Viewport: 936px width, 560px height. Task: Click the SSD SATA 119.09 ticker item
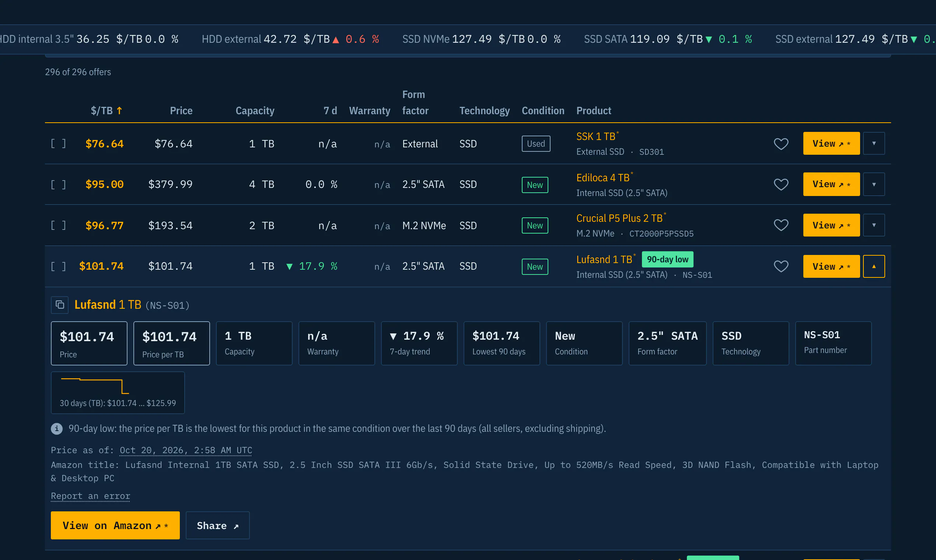pyautogui.click(x=668, y=39)
